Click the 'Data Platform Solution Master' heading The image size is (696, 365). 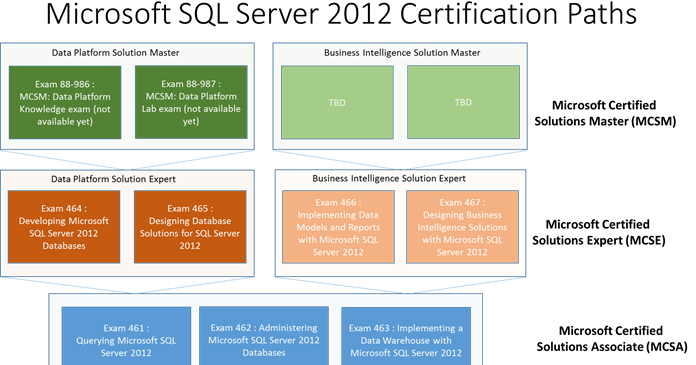click(115, 53)
